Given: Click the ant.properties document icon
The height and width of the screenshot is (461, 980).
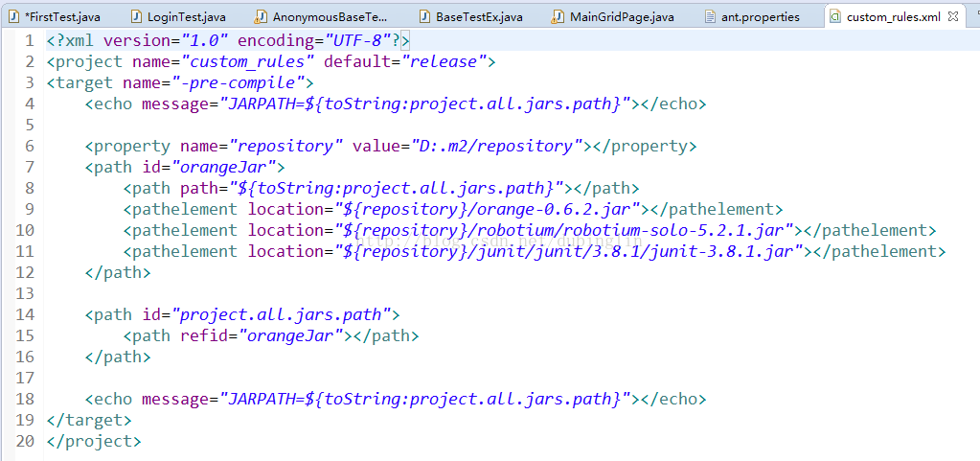Looking at the screenshot, I should click(x=710, y=17).
